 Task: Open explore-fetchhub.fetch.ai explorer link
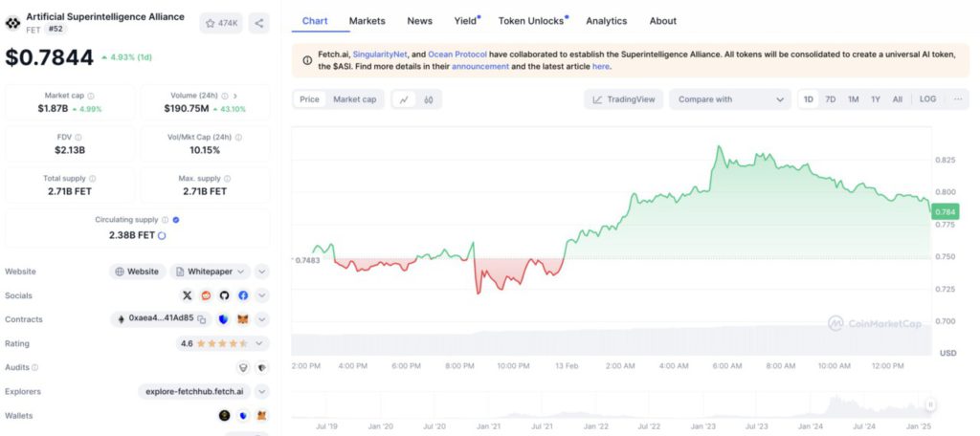[x=194, y=392]
